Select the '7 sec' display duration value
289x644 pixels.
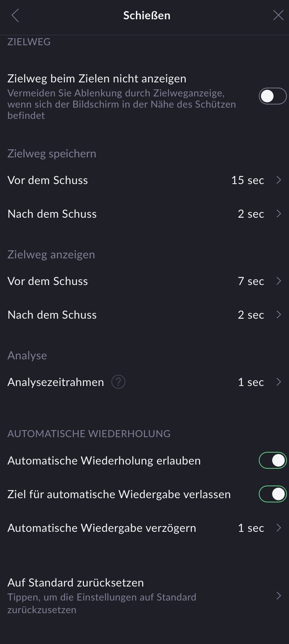tap(251, 281)
